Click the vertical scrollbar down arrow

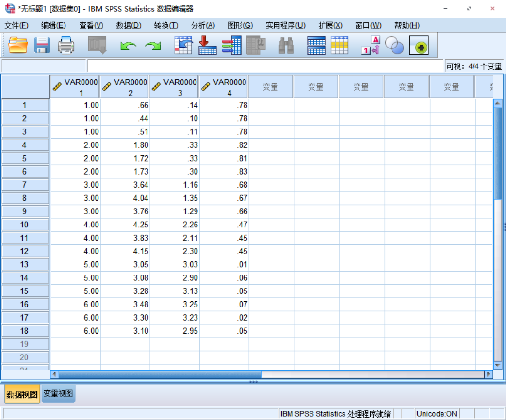click(498, 365)
